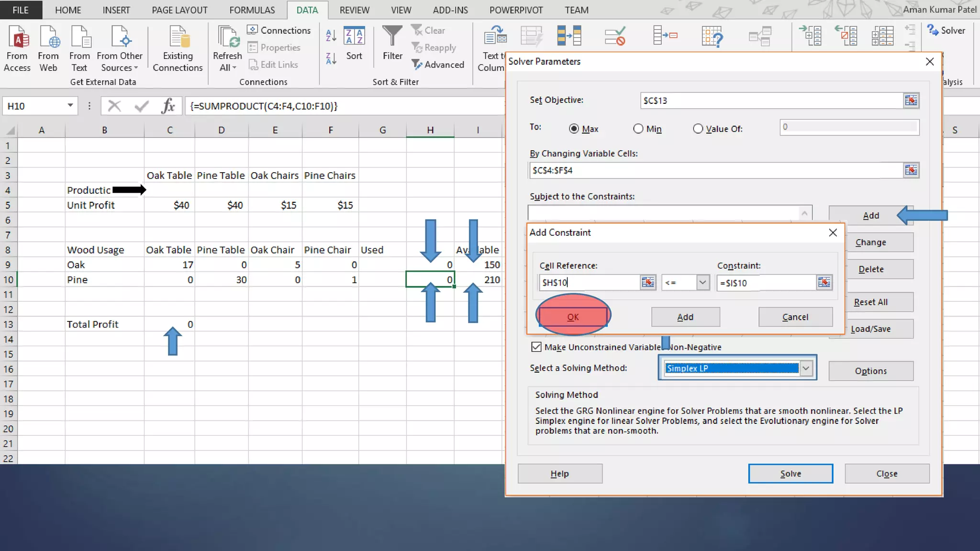Open the PAGE LAYOUT tab
This screenshot has width=980, height=551.
coord(179,10)
